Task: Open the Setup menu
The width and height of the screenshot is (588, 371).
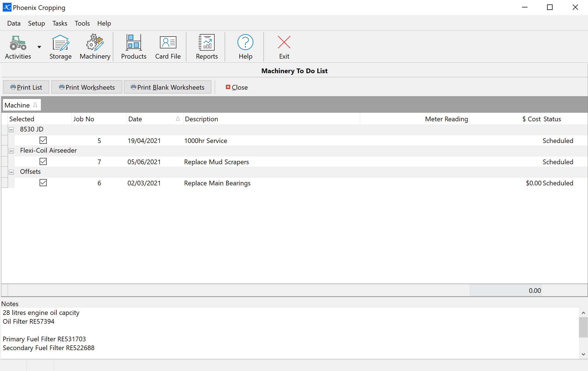Action: tap(37, 23)
